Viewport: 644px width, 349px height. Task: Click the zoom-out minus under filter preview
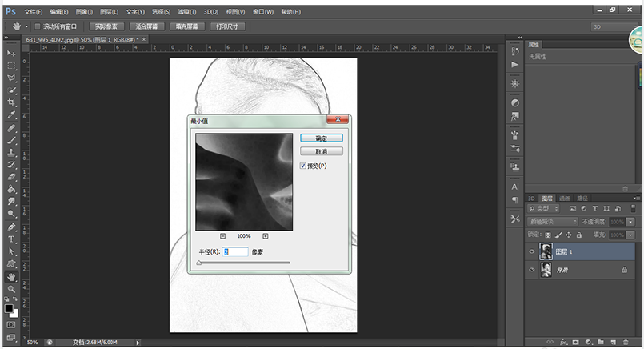(222, 236)
